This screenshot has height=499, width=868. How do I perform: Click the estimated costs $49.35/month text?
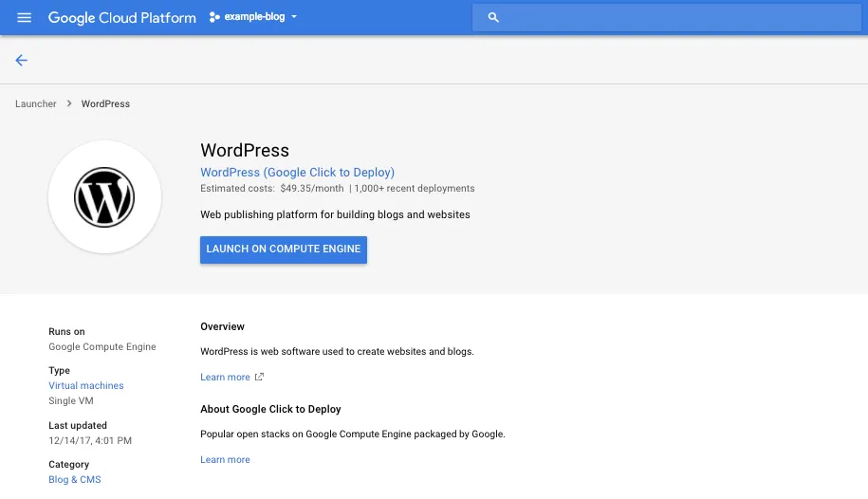(x=272, y=188)
